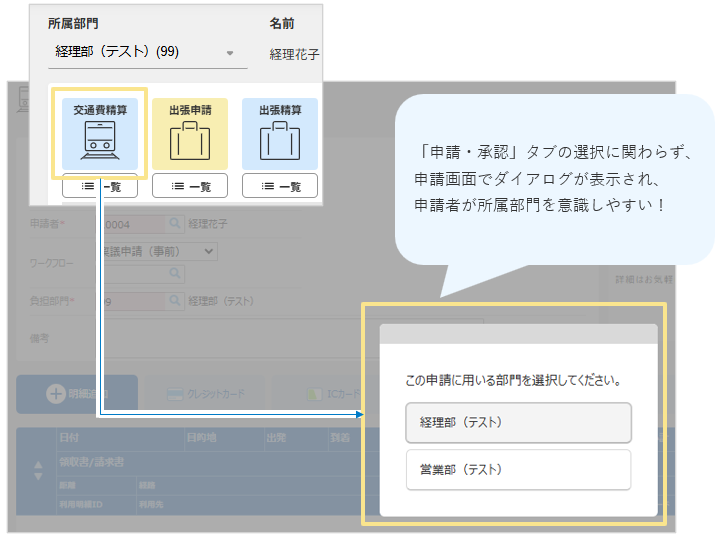
Task: Click search magnifier below ワークフロー dropdown
Action: point(174,271)
